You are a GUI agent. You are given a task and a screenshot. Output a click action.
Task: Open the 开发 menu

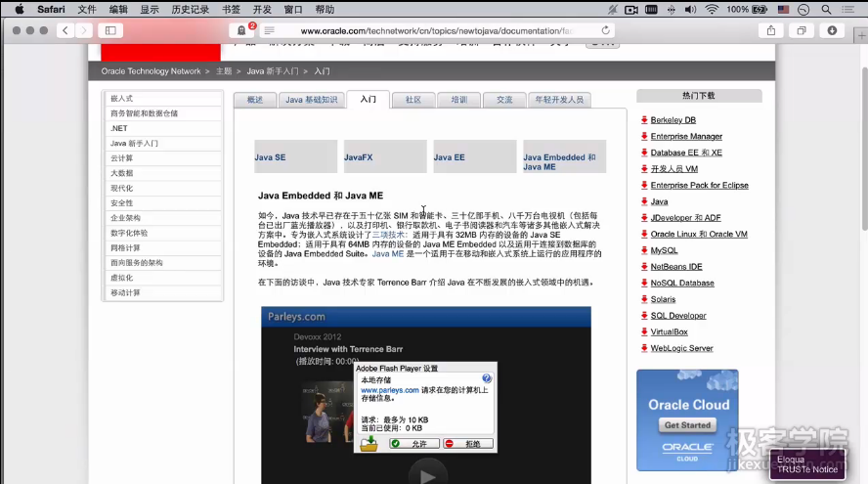262,10
